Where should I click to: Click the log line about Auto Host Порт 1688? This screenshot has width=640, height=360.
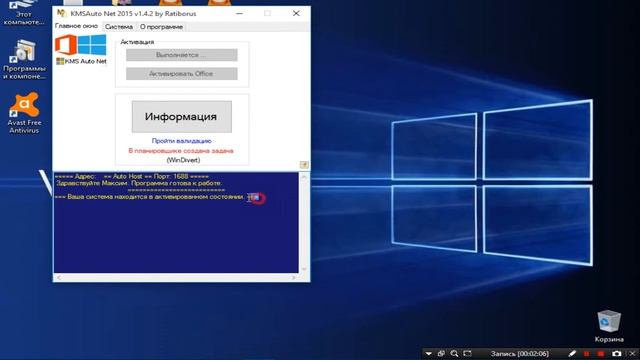pyautogui.click(x=132, y=176)
